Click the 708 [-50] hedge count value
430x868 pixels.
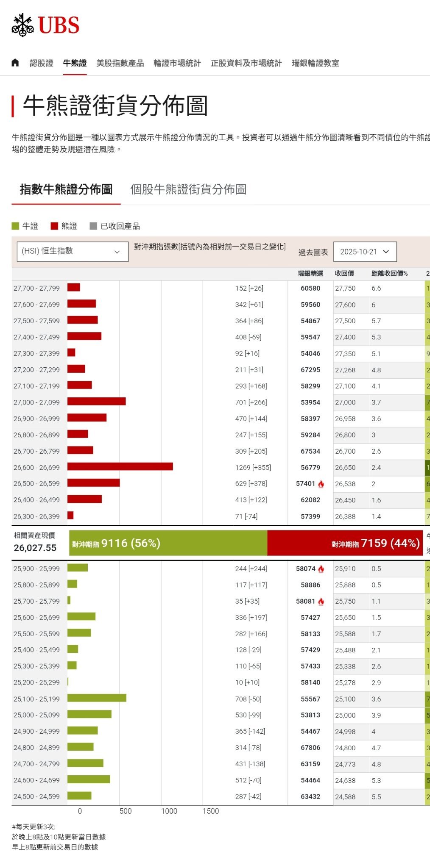pyautogui.click(x=248, y=699)
